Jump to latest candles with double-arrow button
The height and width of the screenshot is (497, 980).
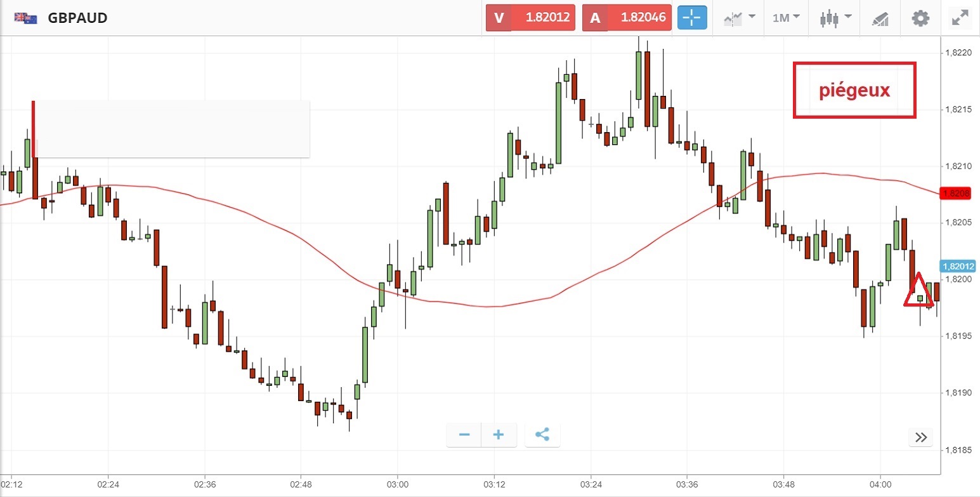[921, 437]
